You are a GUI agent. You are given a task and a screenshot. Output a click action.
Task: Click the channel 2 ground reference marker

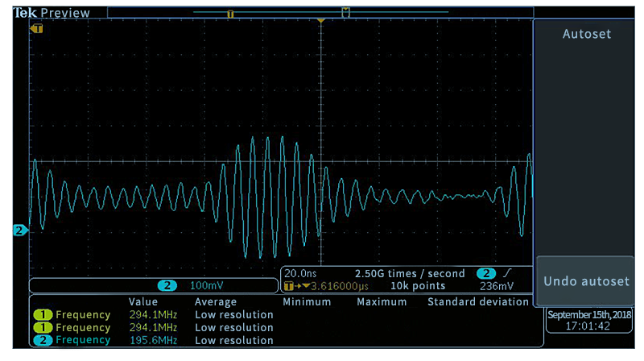pos(19,230)
